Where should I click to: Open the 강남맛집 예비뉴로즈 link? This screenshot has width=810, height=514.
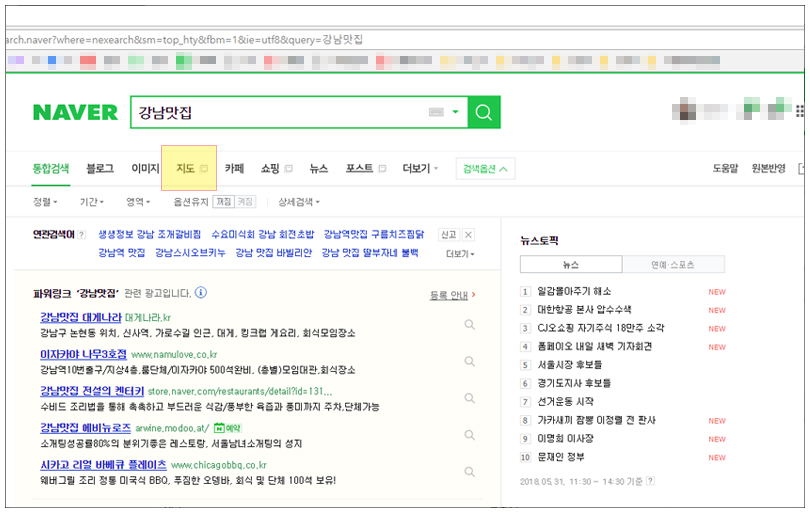pyautogui.click(x=86, y=428)
